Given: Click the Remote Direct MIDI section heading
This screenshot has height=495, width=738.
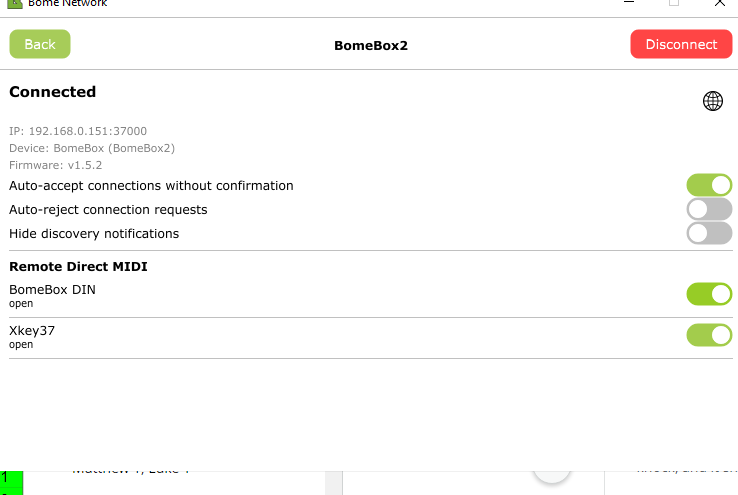Looking at the screenshot, I should point(79,266).
